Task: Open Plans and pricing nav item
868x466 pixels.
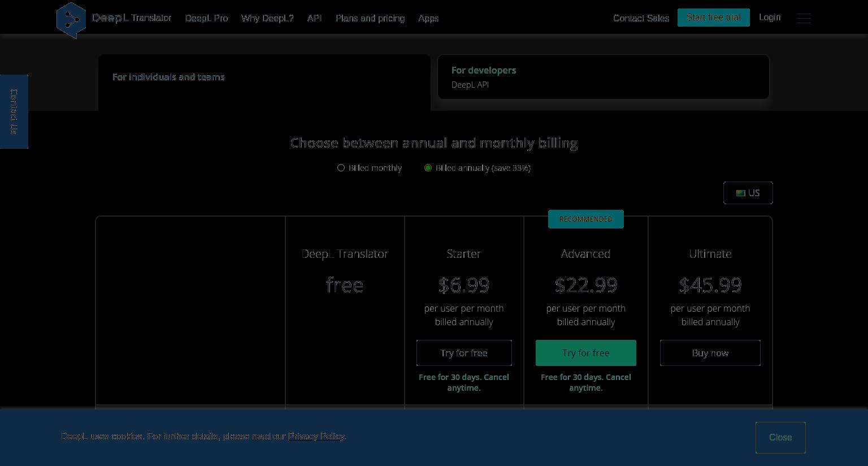Action: [x=370, y=18]
